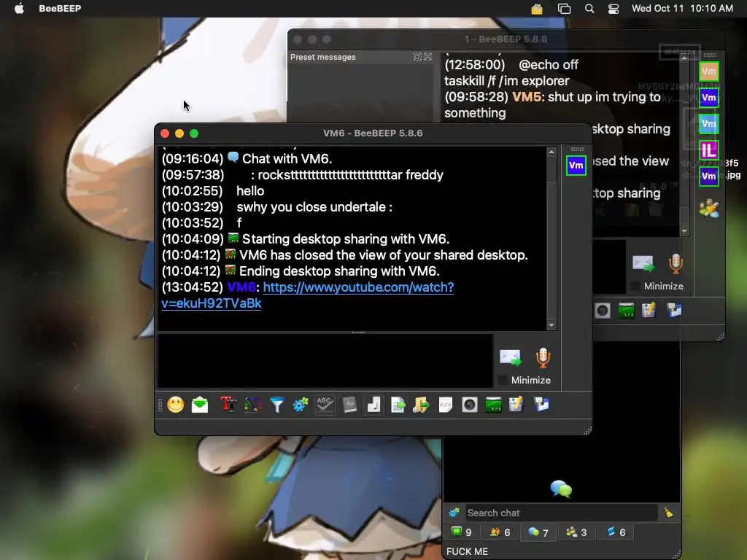The image size is (747, 560).
Task: Click the gear icon beside Search chat
Action: [x=454, y=513]
